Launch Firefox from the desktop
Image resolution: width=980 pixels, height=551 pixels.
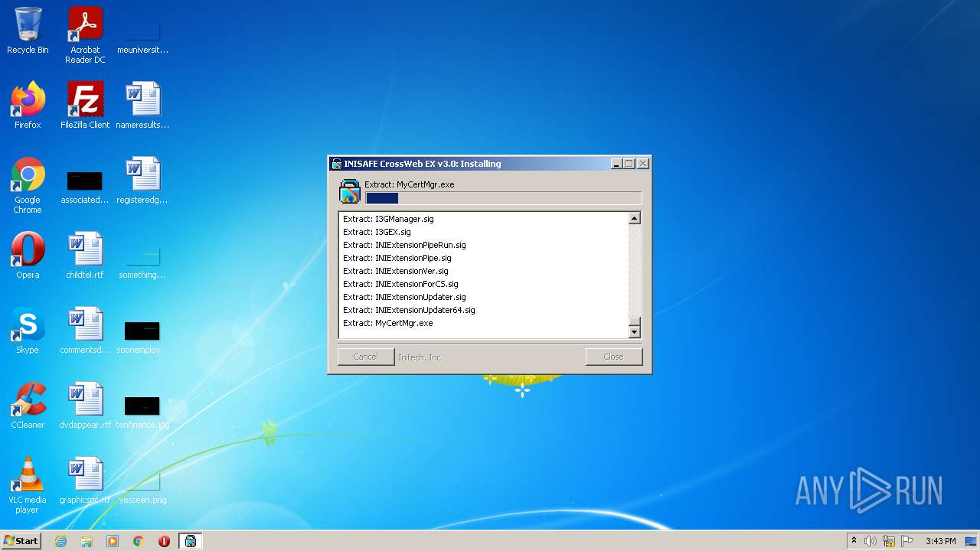click(28, 106)
